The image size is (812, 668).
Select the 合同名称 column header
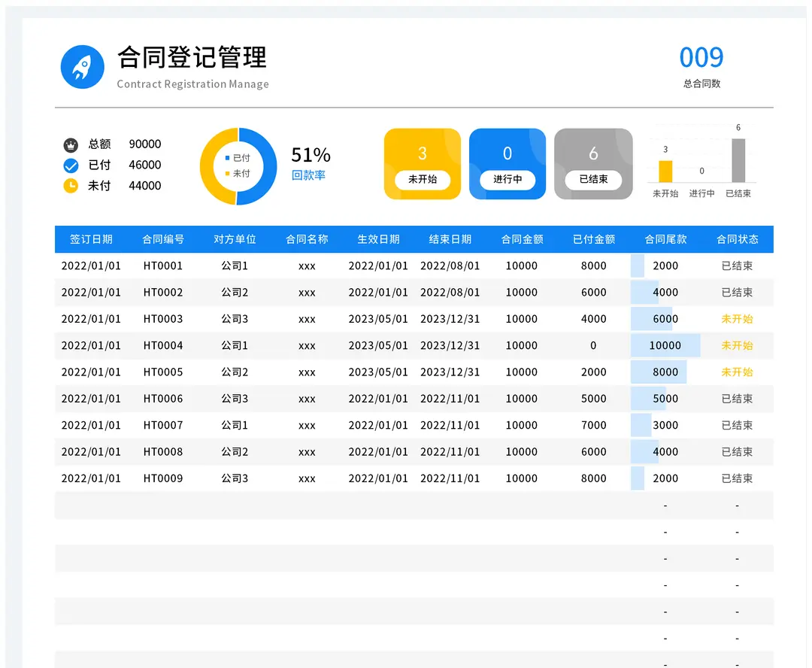[x=307, y=239]
